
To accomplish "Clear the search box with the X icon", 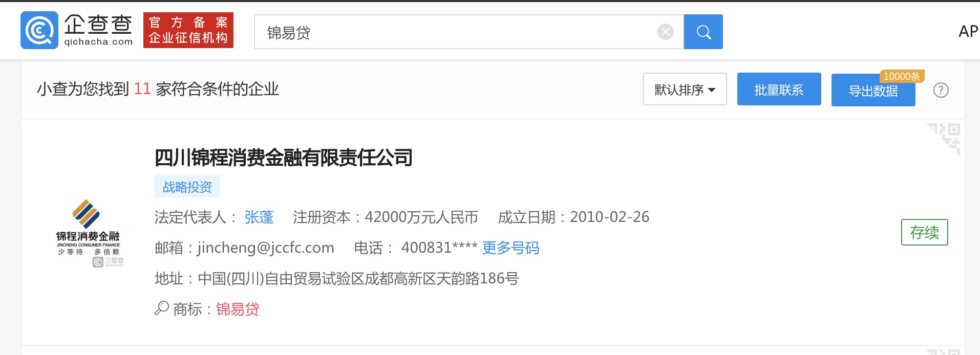I will [x=665, y=32].
